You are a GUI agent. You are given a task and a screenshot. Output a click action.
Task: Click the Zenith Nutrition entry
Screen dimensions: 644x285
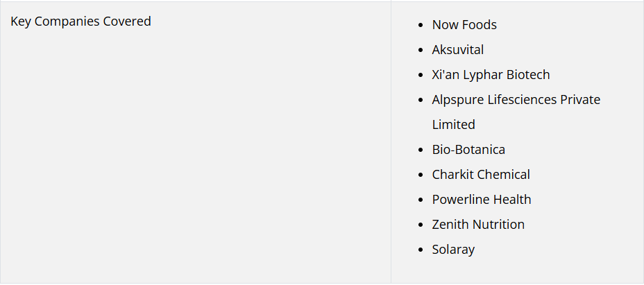pyautogui.click(x=478, y=225)
